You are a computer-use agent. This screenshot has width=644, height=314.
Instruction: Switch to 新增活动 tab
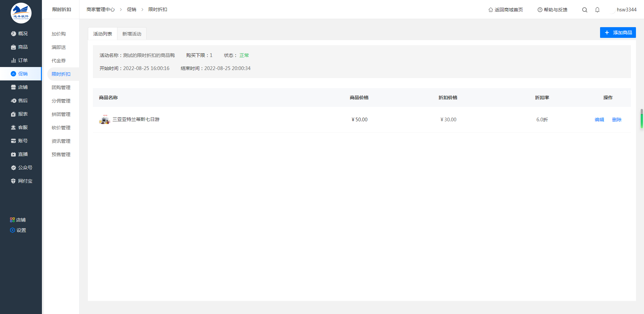132,34
